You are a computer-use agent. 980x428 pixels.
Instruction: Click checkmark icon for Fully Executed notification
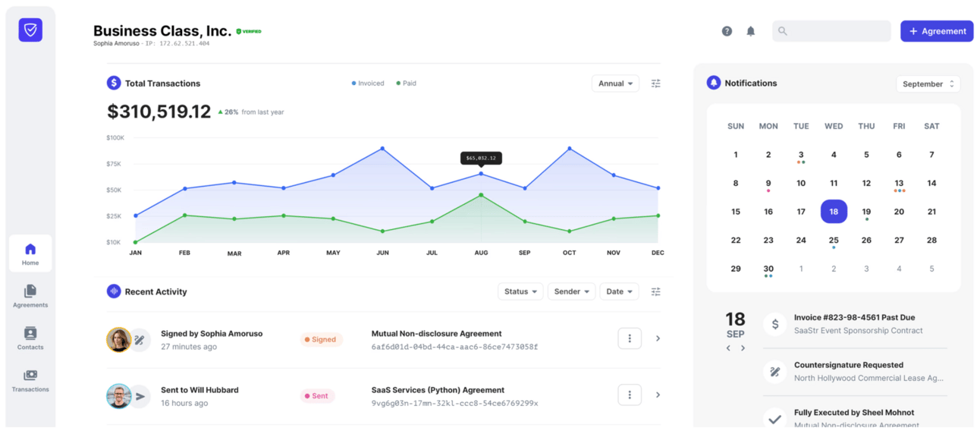coord(774,418)
